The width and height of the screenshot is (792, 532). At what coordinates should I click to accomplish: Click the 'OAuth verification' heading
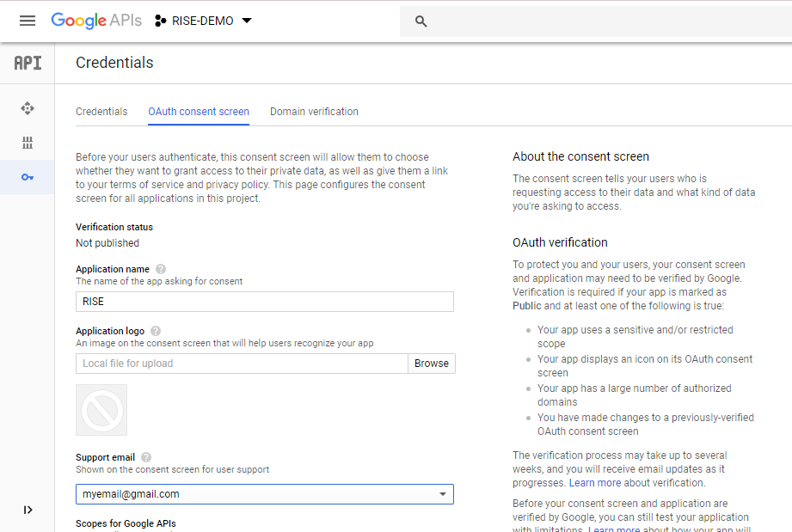[560, 242]
